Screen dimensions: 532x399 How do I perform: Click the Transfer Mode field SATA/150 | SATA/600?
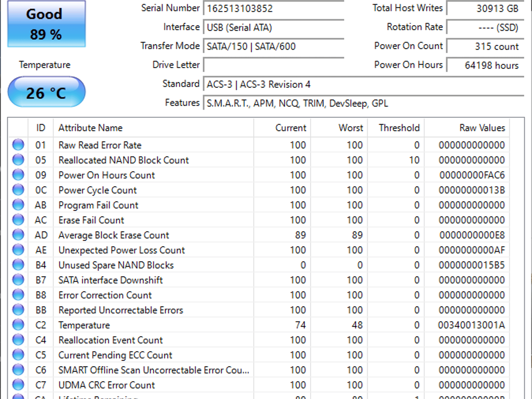tap(274, 46)
